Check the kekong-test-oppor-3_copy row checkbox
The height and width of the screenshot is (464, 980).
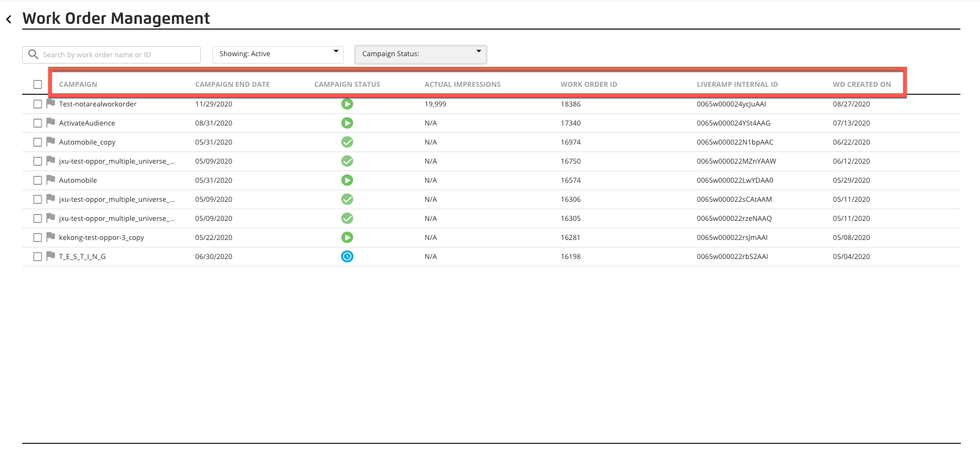tap(38, 238)
